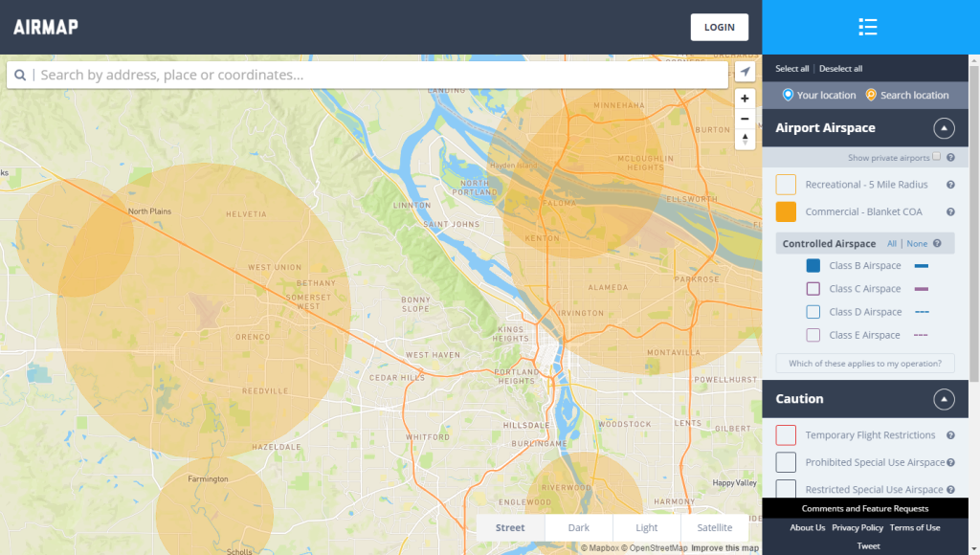Expand 'Which of these applies to my operation?'
The width and height of the screenshot is (980, 555).
tap(864, 364)
